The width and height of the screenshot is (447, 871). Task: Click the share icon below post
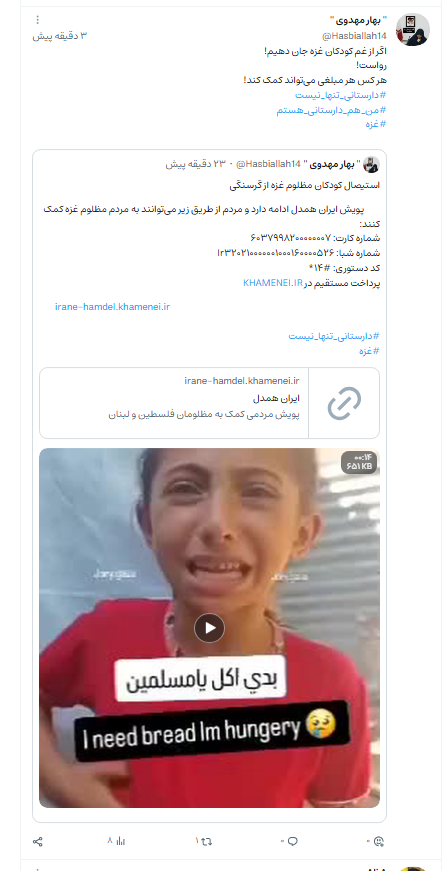coord(38,841)
